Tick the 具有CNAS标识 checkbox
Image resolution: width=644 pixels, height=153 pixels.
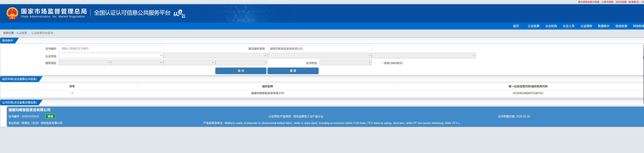coord(383,63)
